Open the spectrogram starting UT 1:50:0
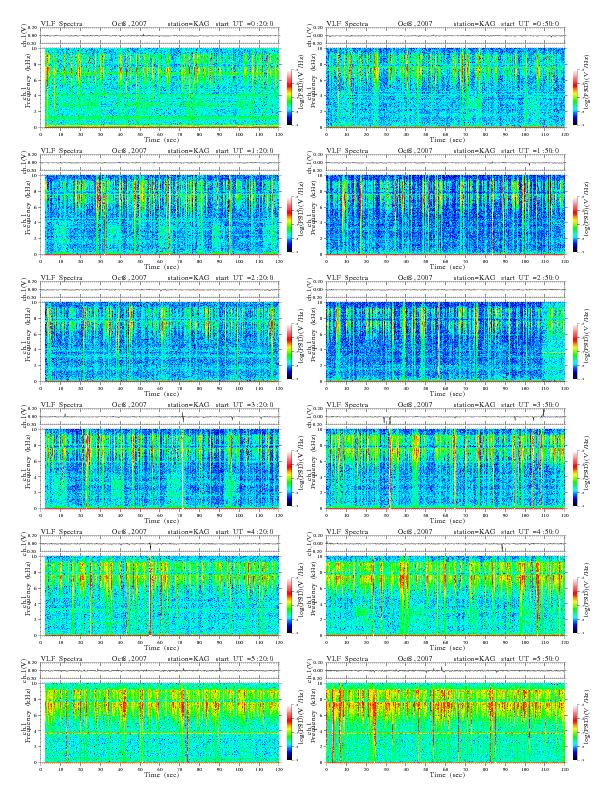Viewport: 612px width, 792px height. (445, 215)
